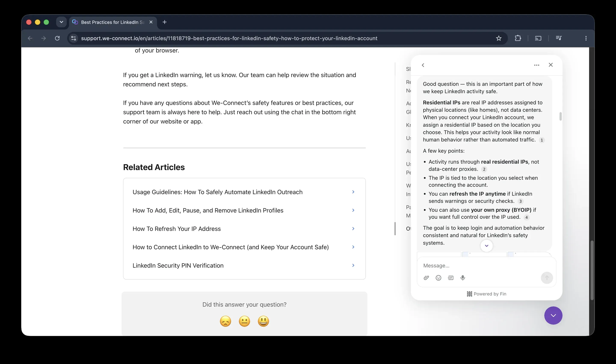
Task: Open LinkedIn Security PIN Verification article
Action: click(x=244, y=266)
